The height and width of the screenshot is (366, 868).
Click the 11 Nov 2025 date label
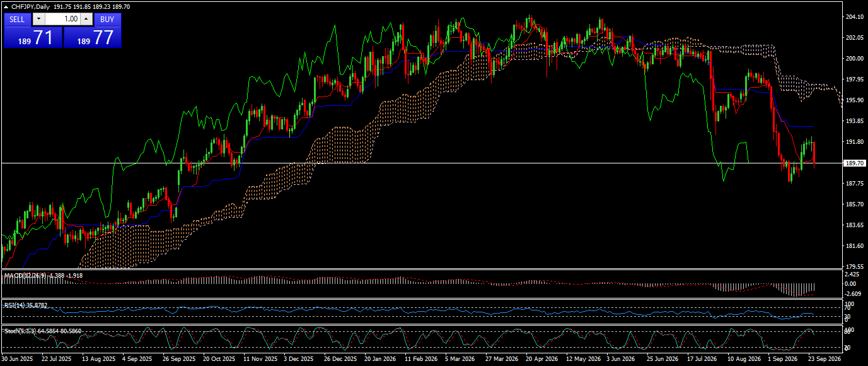pyautogui.click(x=261, y=358)
